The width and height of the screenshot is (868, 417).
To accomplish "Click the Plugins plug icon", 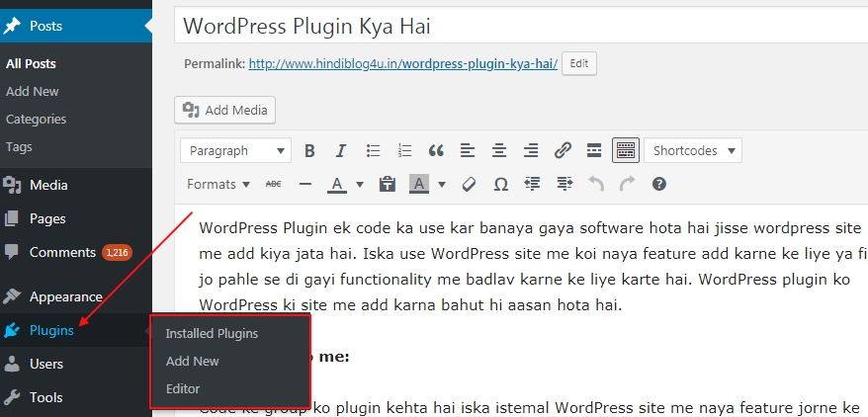I will coord(12,330).
